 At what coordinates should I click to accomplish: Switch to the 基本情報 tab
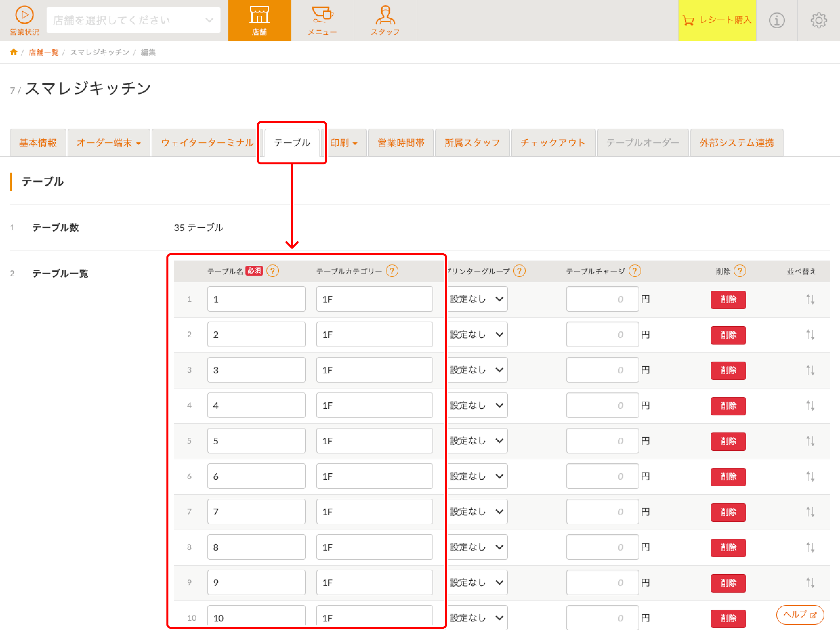point(38,143)
